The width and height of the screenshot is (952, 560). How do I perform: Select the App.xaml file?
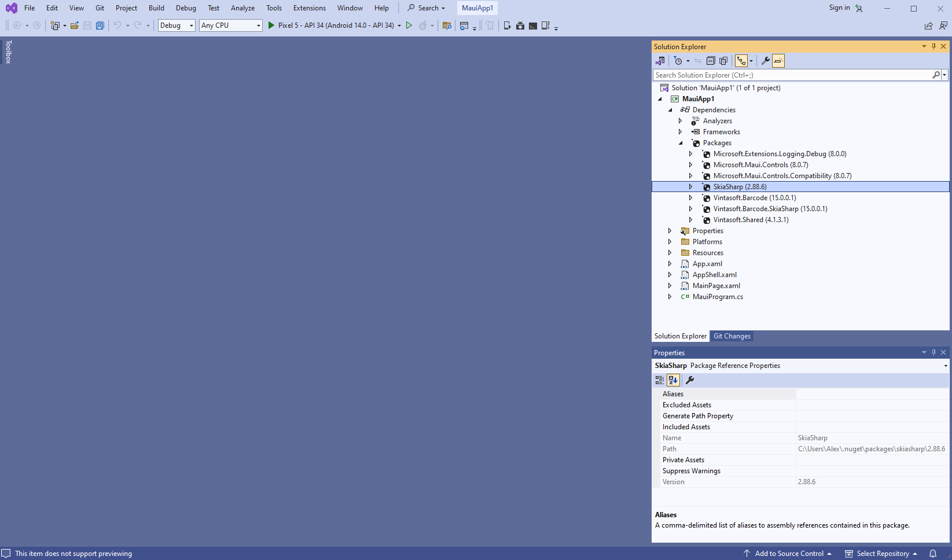[x=707, y=264]
